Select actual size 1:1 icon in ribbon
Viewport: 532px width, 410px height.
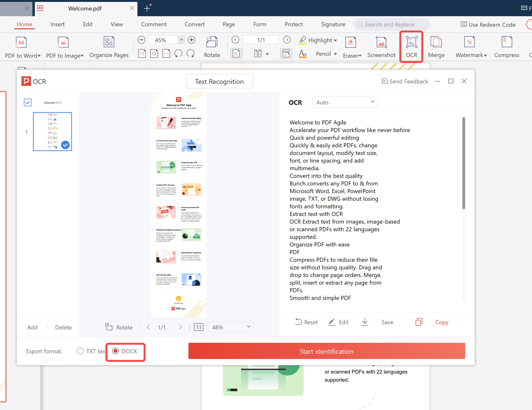point(142,53)
